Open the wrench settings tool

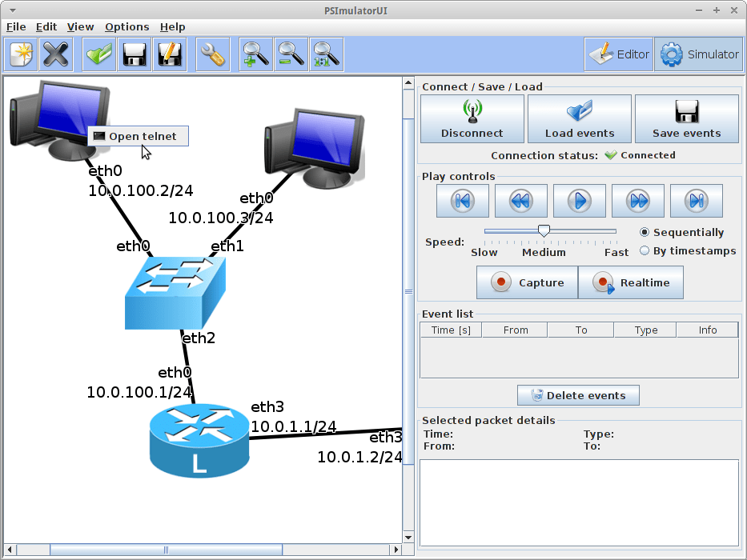point(212,54)
